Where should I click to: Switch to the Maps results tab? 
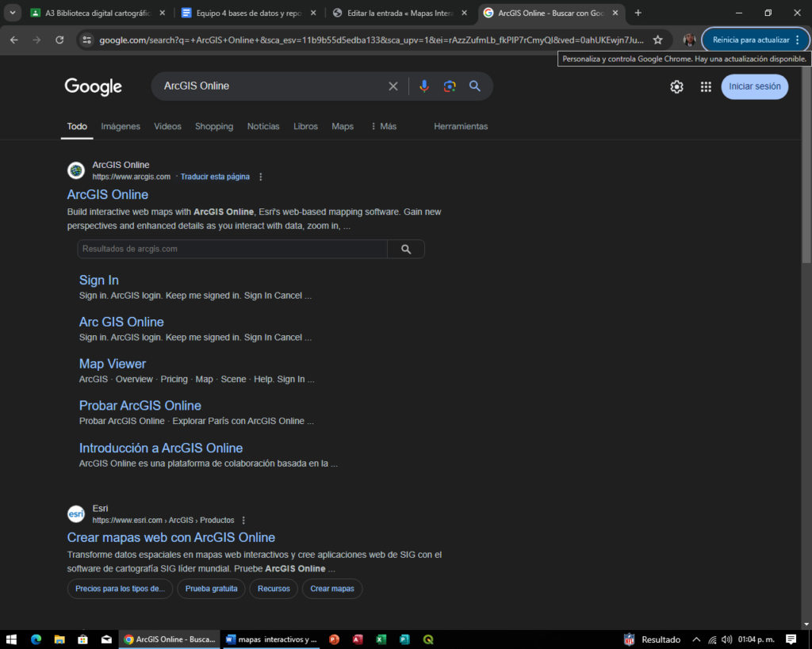pos(343,127)
